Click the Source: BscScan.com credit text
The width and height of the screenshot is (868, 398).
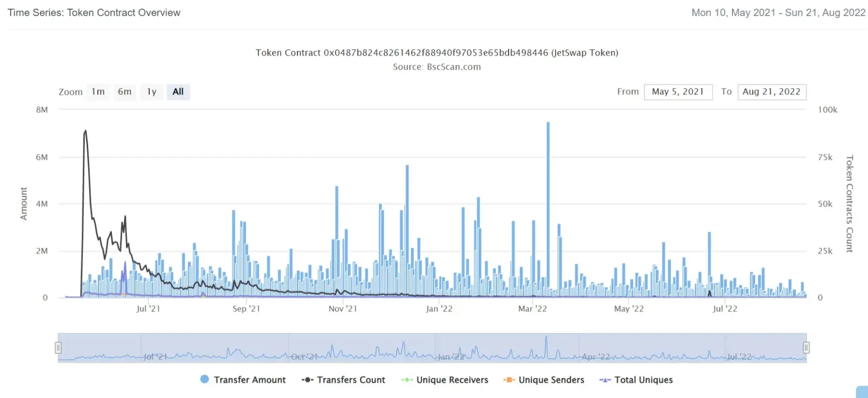(x=437, y=67)
